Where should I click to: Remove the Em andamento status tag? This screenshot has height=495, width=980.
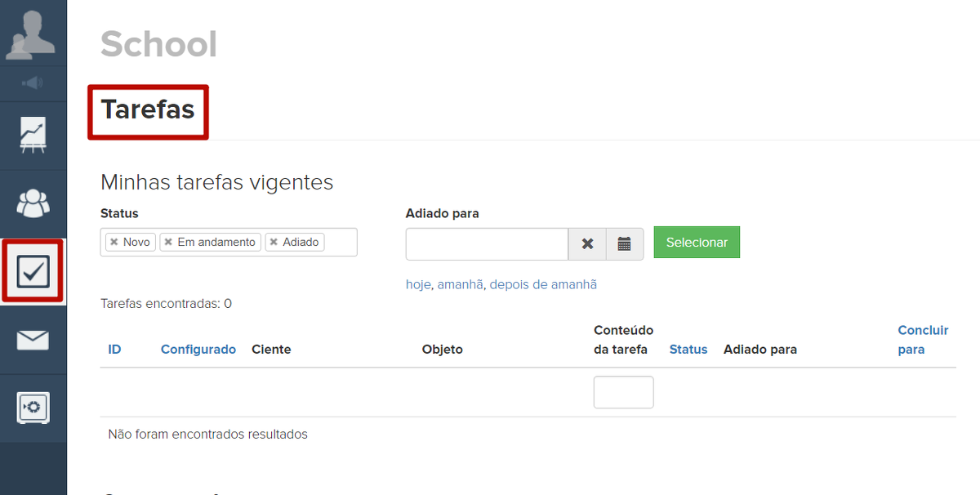click(x=168, y=243)
